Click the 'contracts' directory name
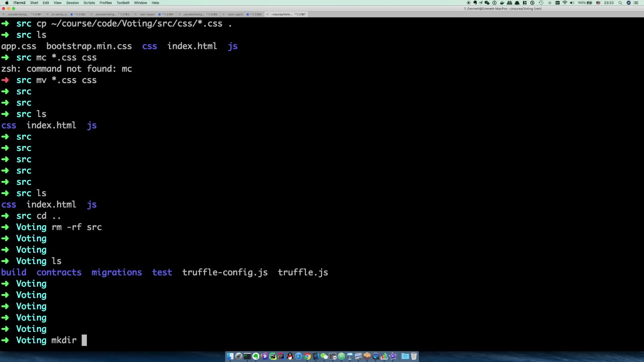Image resolution: width=644 pixels, height=362 pixels. click(59, 272)
